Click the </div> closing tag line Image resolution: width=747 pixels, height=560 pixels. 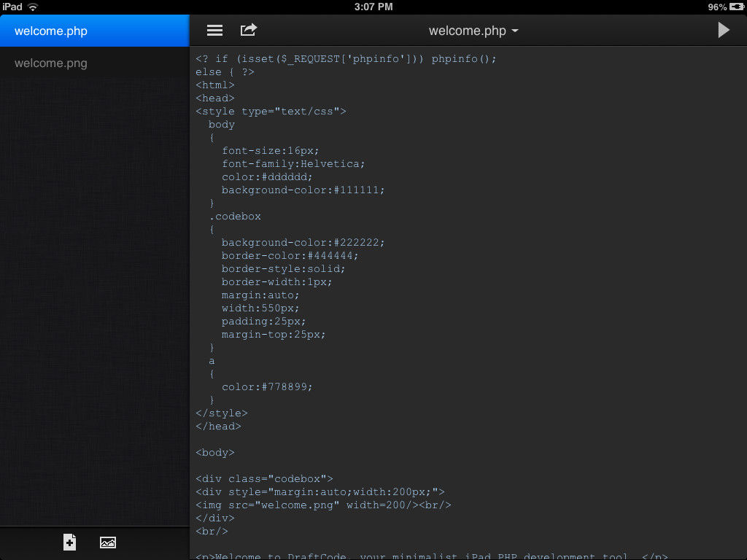tap(215, 518)
